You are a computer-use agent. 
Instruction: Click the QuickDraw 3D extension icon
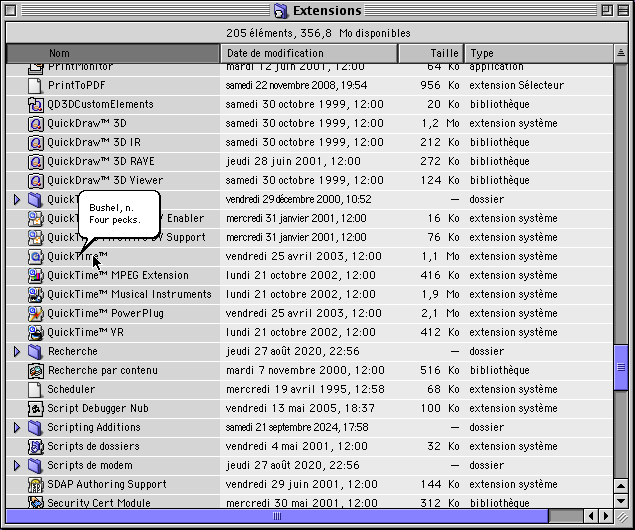pos(35,123)
